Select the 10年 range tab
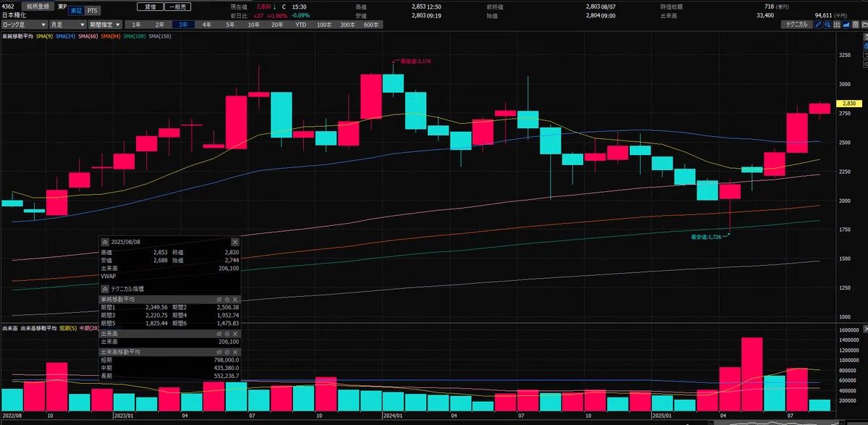 point(254,25)
